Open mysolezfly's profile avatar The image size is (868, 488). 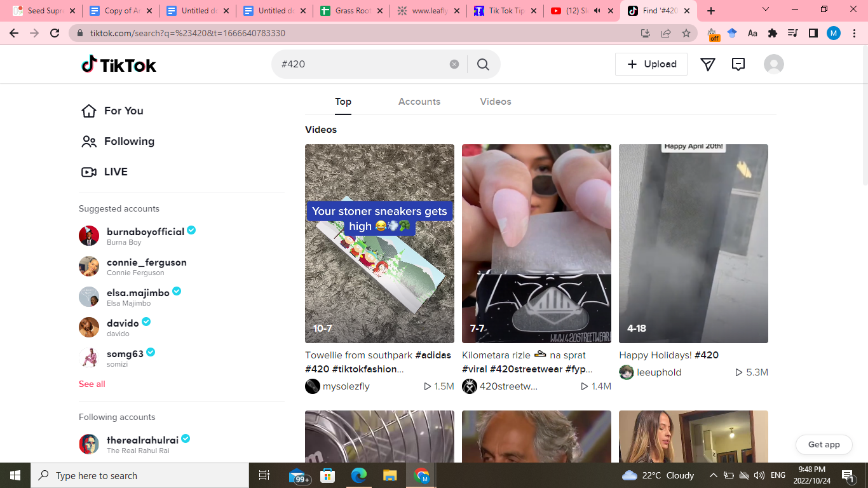pyautogui.click(x=313, y=386)
